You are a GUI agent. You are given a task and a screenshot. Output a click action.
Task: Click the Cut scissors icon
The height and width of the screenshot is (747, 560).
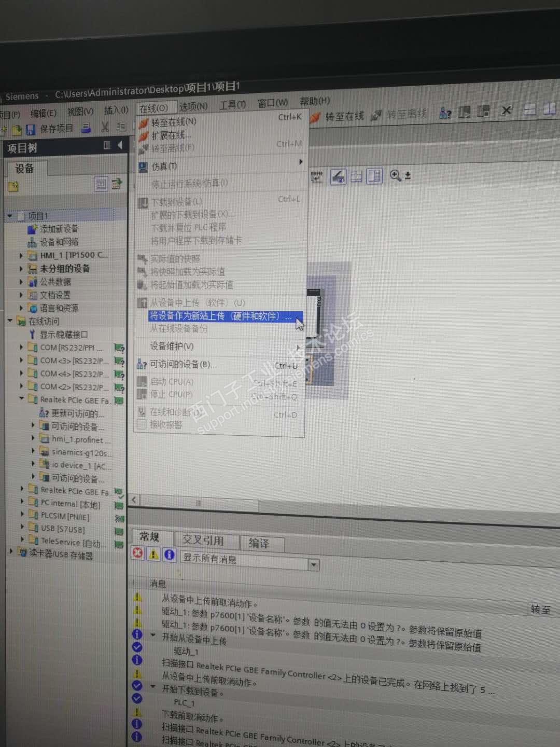tap(105, 127)
